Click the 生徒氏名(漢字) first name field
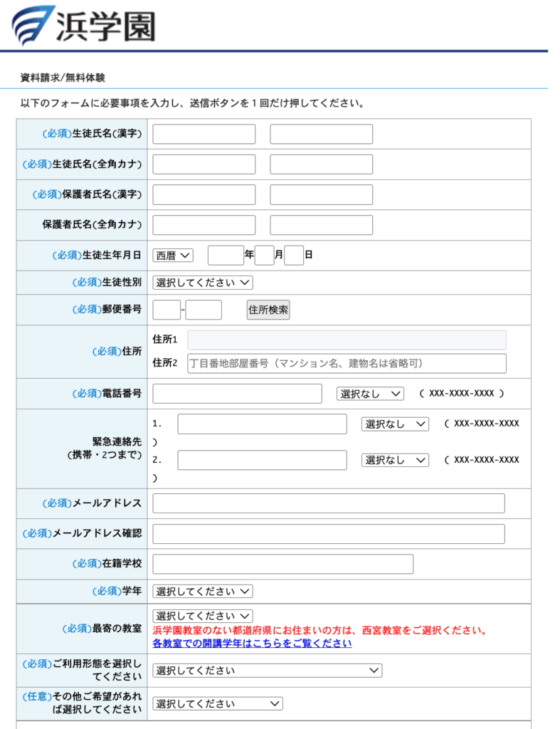 (204, 134)
